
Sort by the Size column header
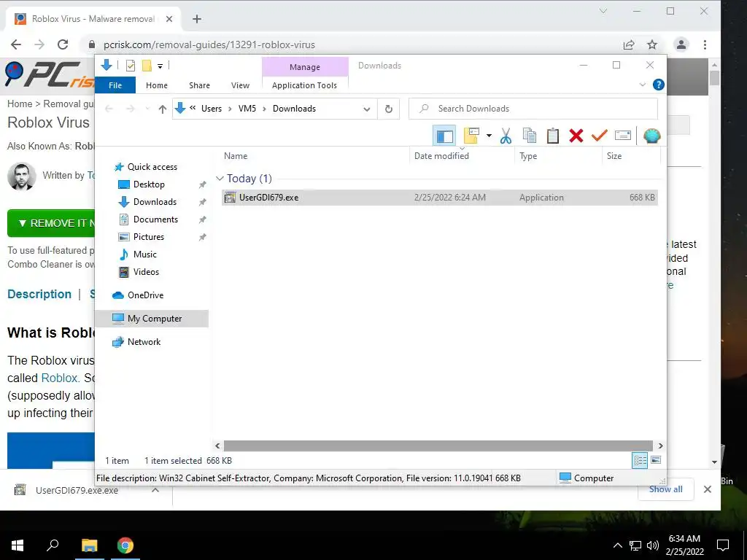[614, 156]
